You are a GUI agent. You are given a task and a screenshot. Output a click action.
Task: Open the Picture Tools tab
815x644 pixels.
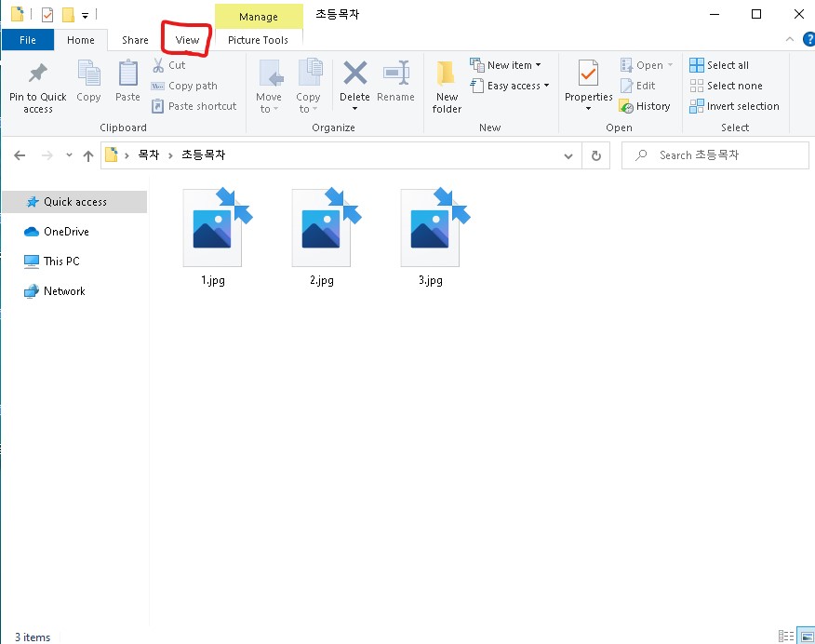coord(258,40)
